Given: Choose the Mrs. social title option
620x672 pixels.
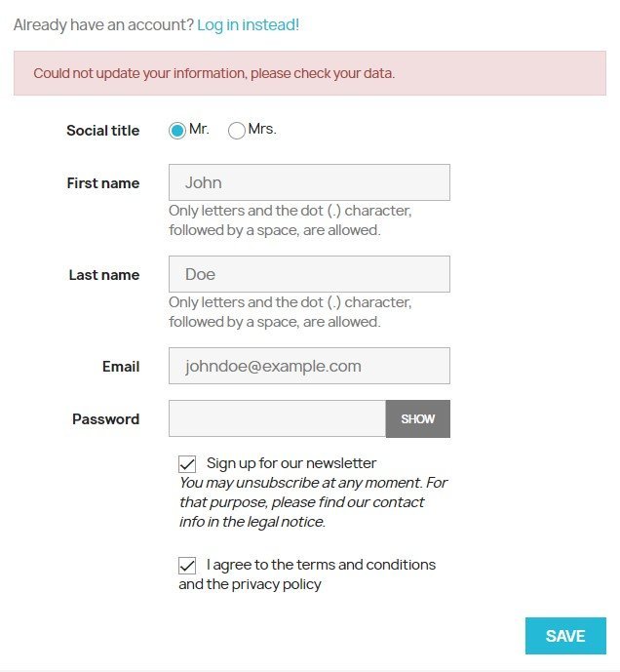Looking at the screenshot, I should pos(237,131).
